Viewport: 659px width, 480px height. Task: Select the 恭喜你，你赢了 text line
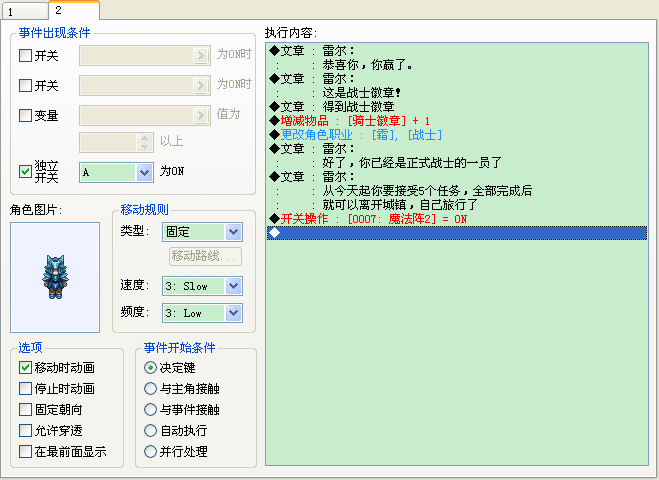(x=457, y=65)
